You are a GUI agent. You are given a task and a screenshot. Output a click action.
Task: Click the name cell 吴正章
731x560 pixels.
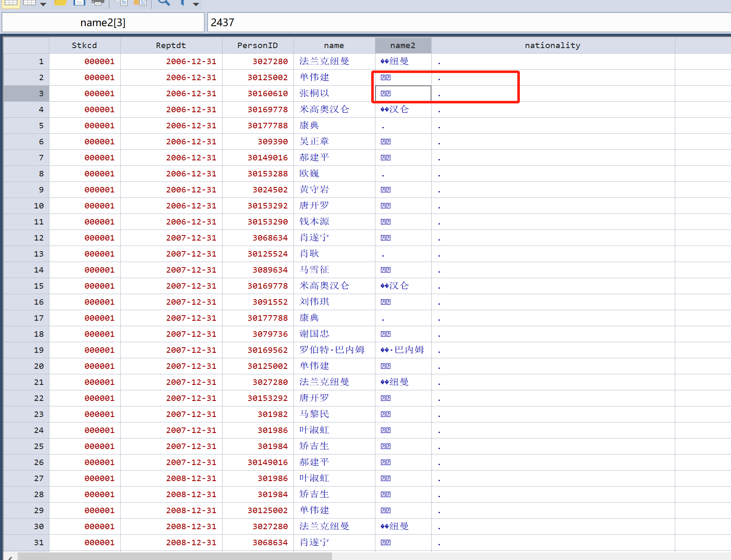click(x=334, y=142)
